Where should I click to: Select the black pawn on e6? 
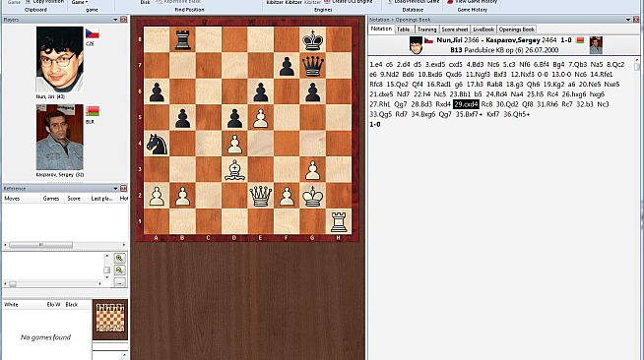point(260,91)
